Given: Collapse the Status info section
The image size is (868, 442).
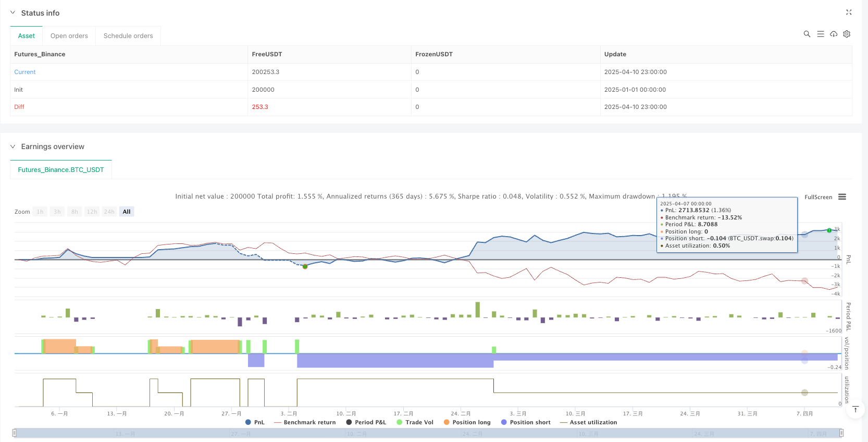Looking at the screenshot, I should click(13, 13).
